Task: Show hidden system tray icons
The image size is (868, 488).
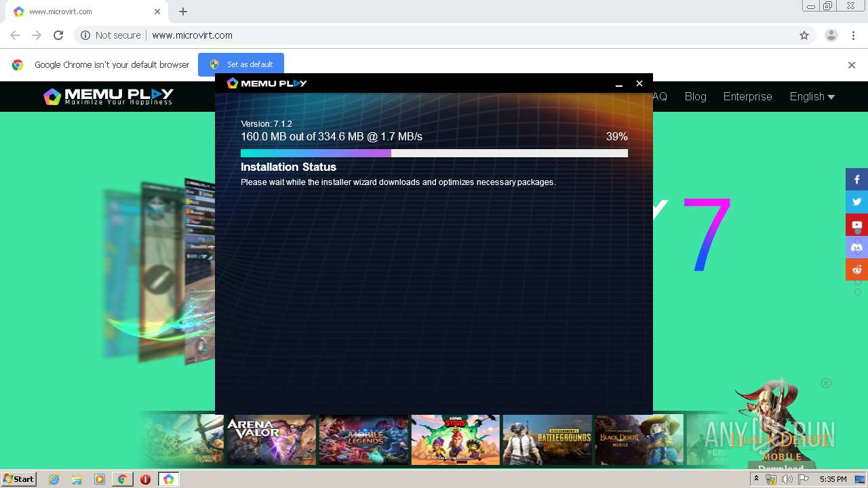Action: point(756,479)
